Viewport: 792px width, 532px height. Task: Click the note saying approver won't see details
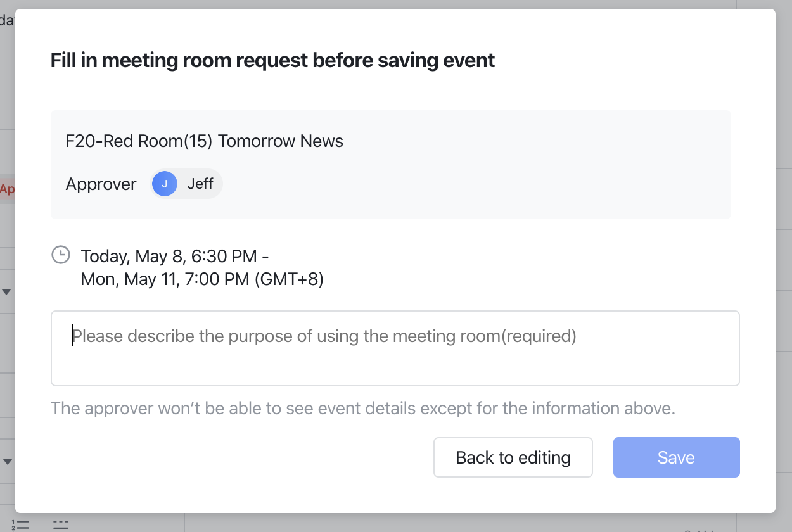point(362,408)
